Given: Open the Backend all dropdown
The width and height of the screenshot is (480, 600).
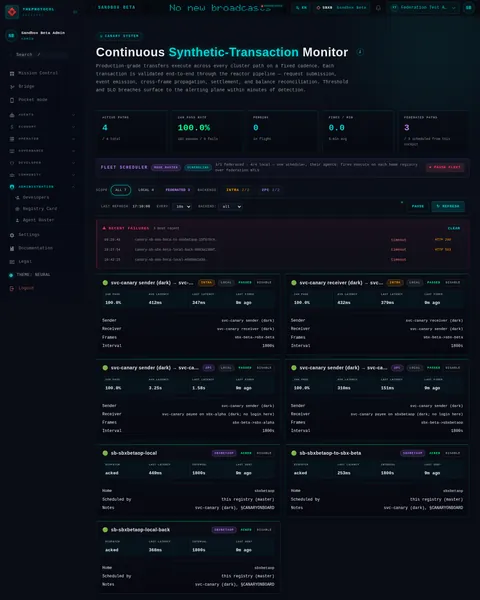Looking at the screenshot, I should click(231, 207).
